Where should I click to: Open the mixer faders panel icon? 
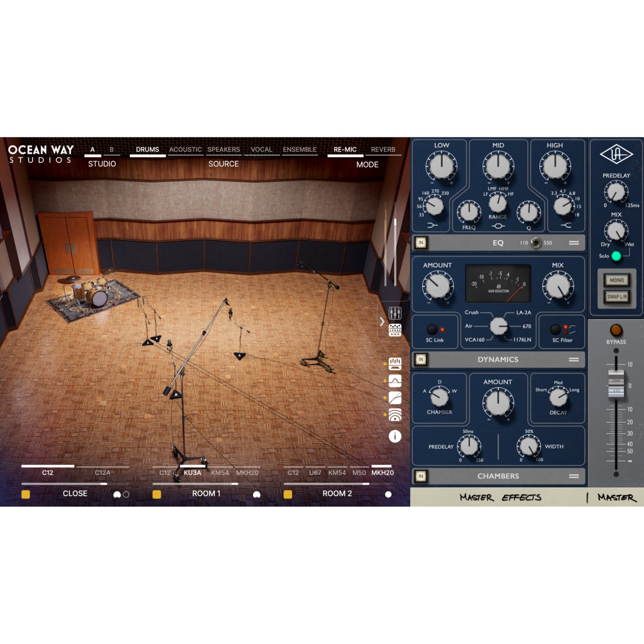[x=395, y=313]
